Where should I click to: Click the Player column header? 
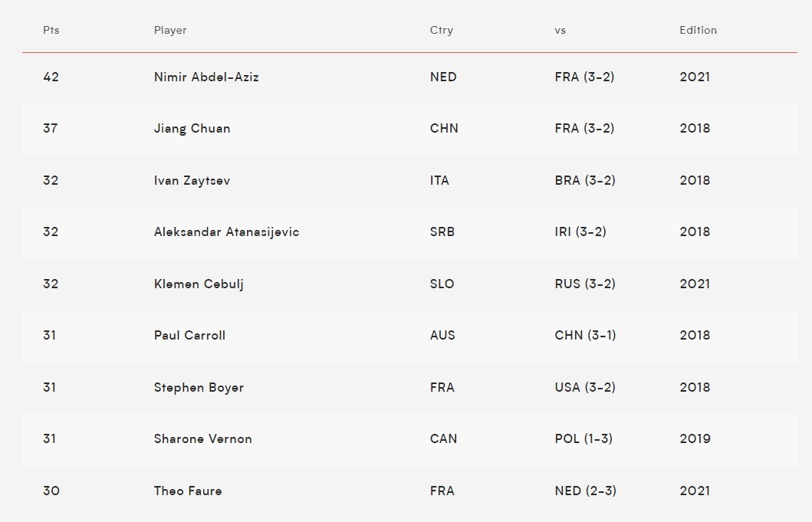[170, 31]
